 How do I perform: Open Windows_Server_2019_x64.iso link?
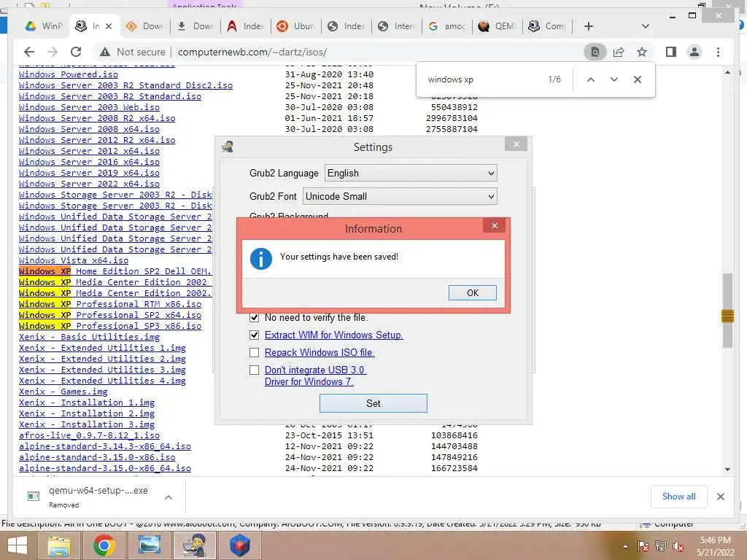(x=90, y=173)
